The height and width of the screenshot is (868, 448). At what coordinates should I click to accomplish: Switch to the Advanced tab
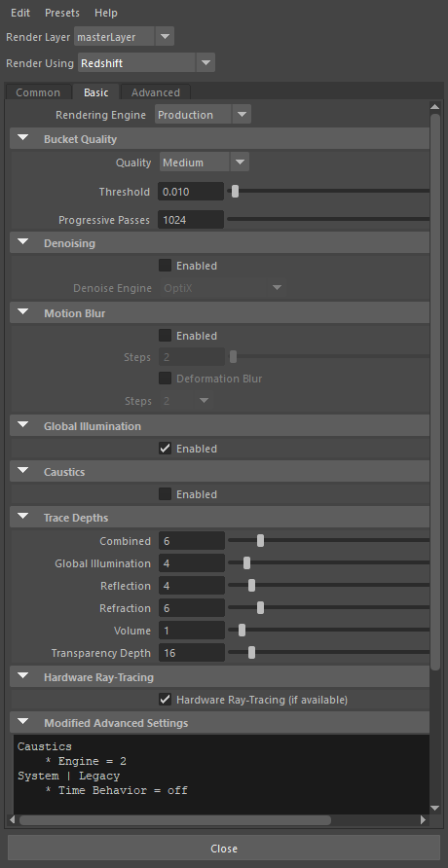point(156,92)
